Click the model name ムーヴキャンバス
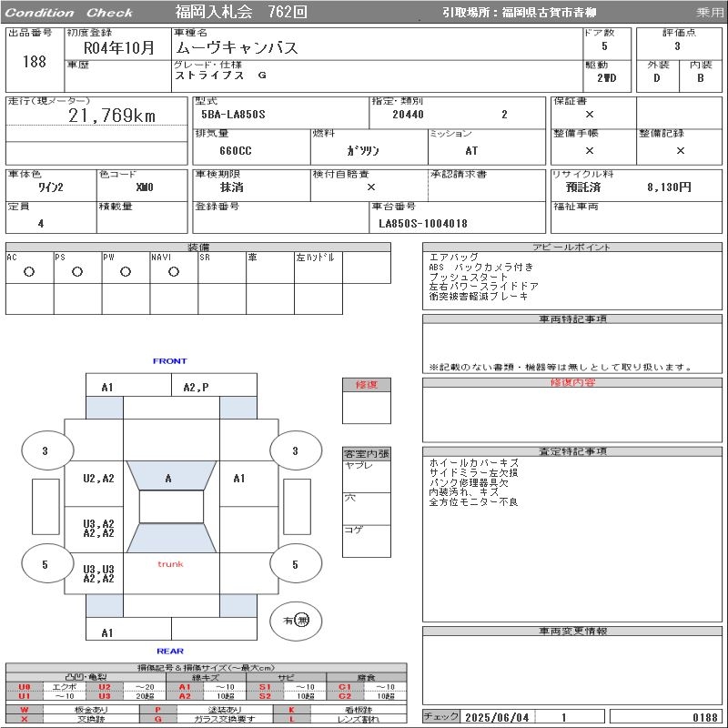728x728 pixels. (237, 48)
